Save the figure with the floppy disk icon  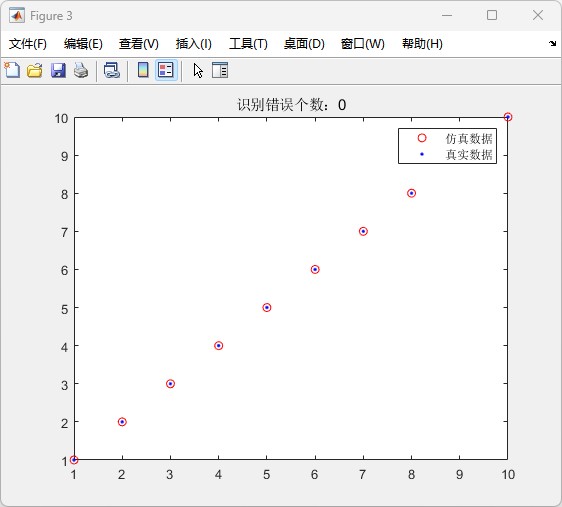coord(58,70)
